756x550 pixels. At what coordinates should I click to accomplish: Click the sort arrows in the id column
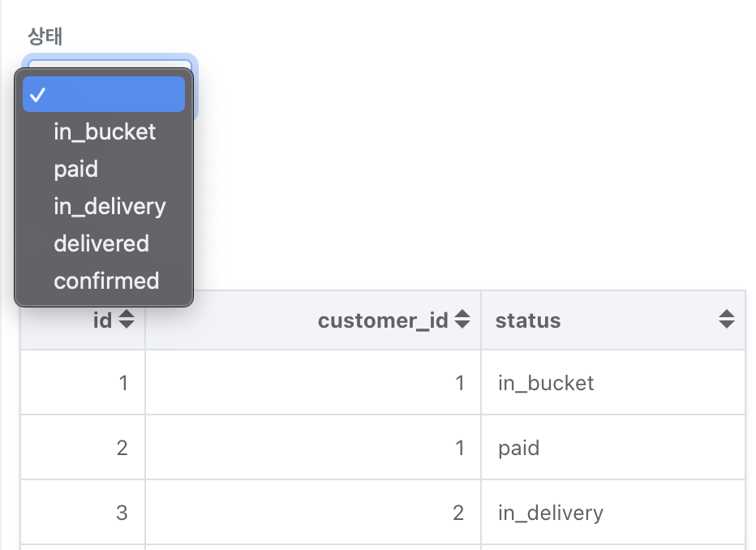pos(126,320)
